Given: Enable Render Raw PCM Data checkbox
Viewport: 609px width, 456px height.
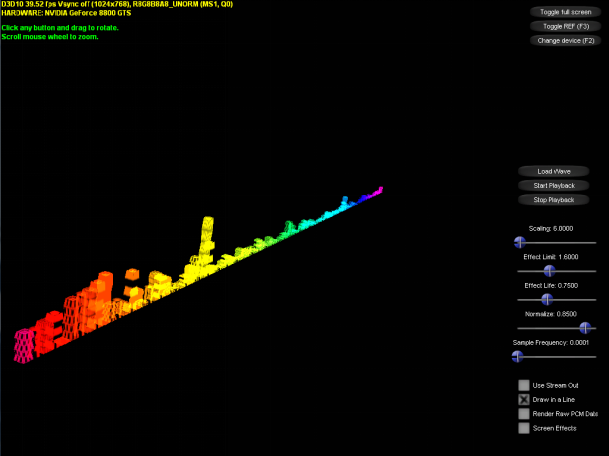Looking at the screenshot, I should pyautogui.click(x=524, y=413).
